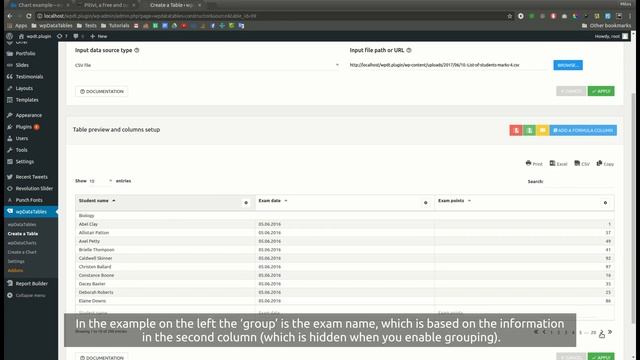This screenshot has height=360, width=640.
Task: Open Exam date column settings gear
Action: pos(425,203)
